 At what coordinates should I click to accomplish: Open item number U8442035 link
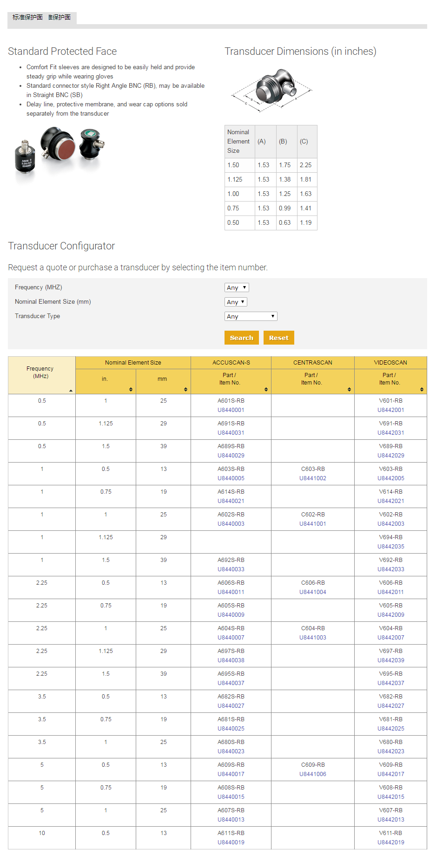tap(390, 547)
